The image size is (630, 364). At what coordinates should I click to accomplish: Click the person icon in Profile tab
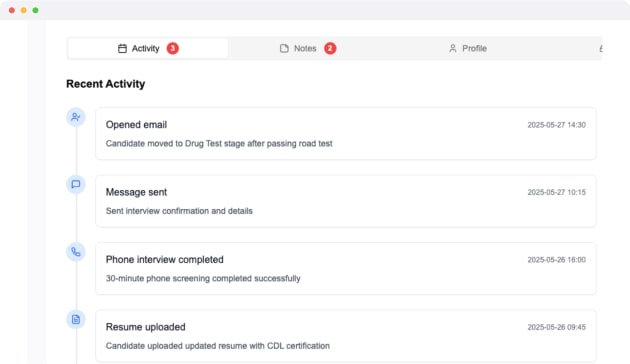click(x=453, y=48)
